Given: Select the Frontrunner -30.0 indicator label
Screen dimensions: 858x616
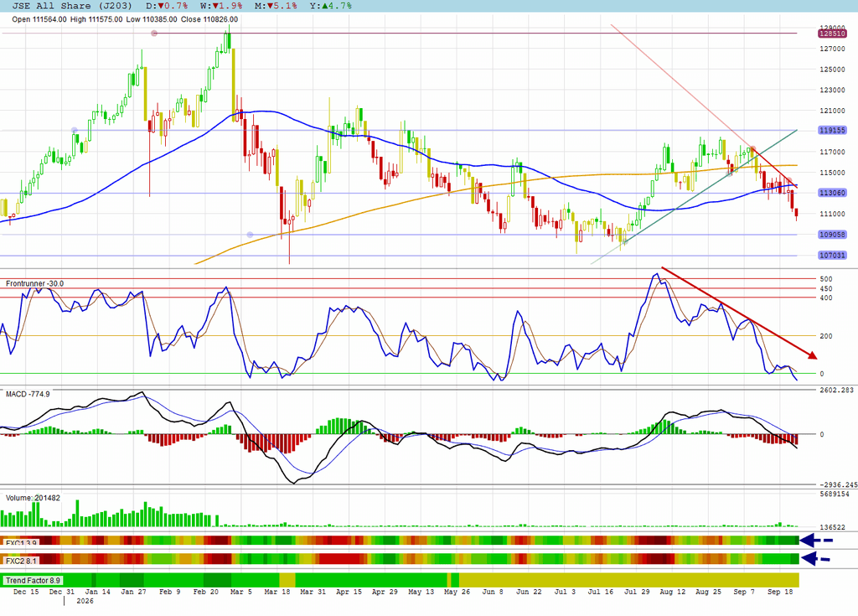Looking at the screenshot, I should [34, 283].
